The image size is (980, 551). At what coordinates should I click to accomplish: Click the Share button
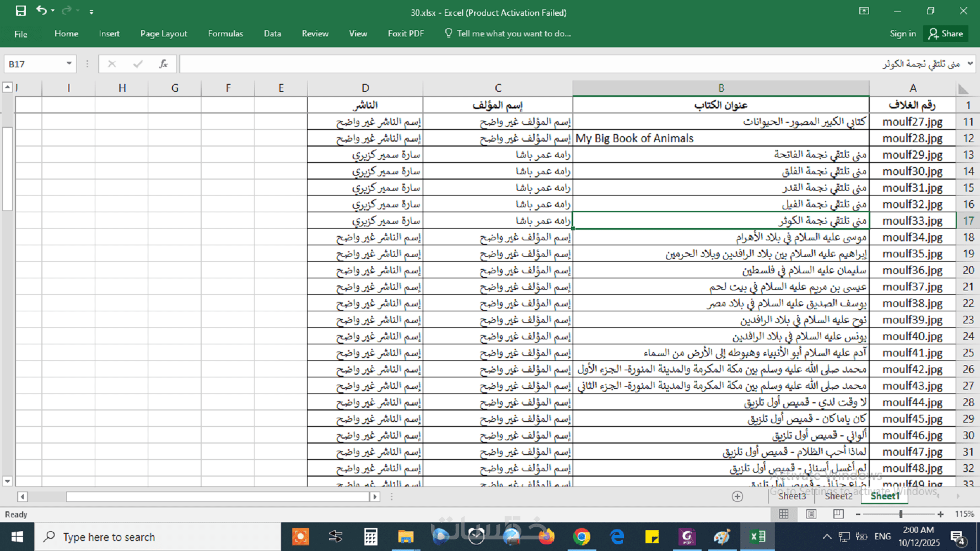coord(946,34)
